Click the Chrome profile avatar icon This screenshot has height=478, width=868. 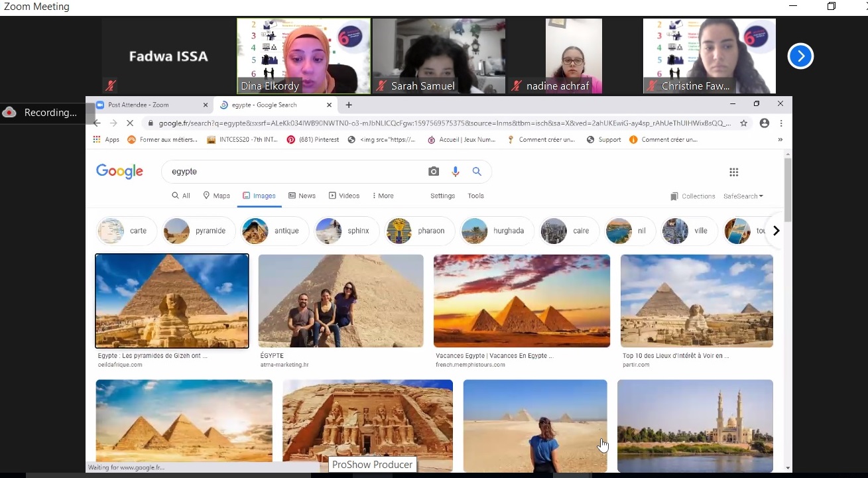click(765, 123)
